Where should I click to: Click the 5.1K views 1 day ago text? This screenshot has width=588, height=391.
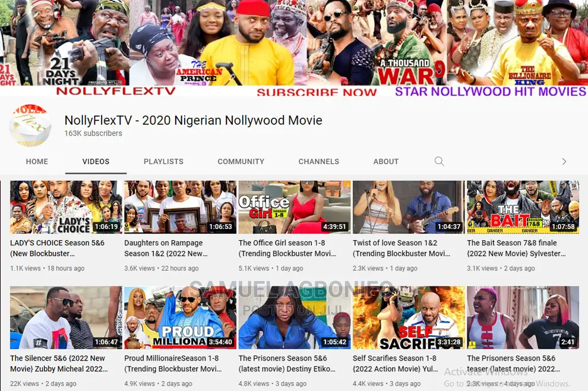[271, 269]
